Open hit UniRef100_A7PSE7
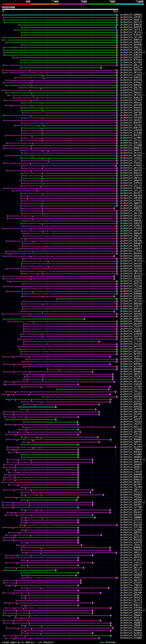 click(131, 17)
